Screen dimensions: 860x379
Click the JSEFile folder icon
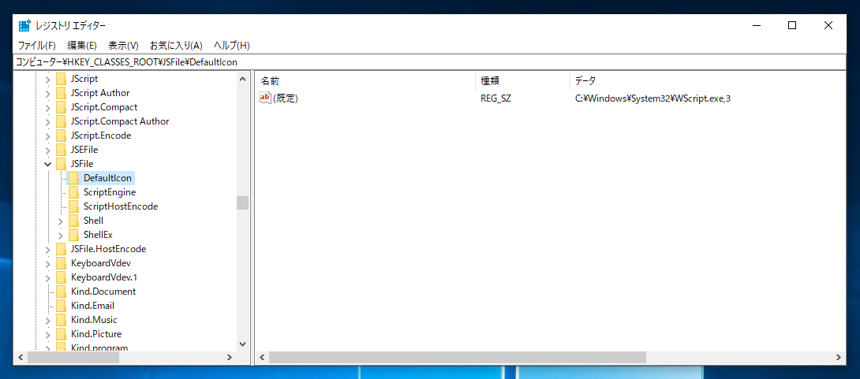(61, 150)
